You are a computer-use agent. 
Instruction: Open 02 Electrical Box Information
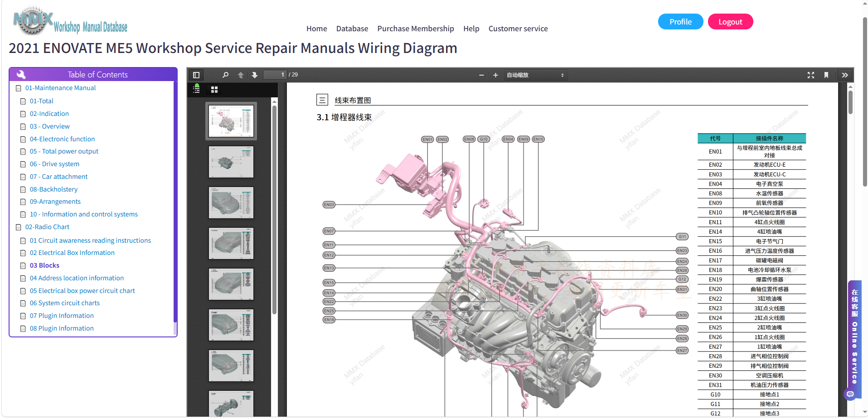click(72, 253)
